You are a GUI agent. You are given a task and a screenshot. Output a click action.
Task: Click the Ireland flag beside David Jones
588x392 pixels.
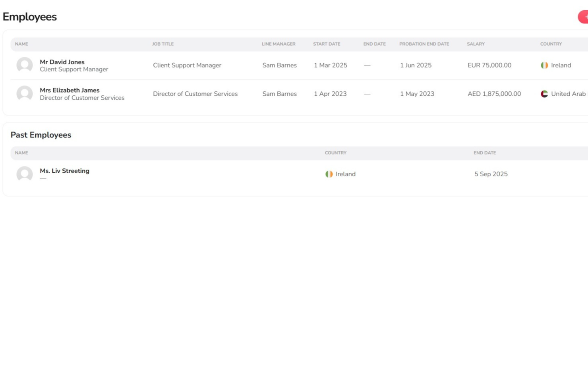[544, 65]
